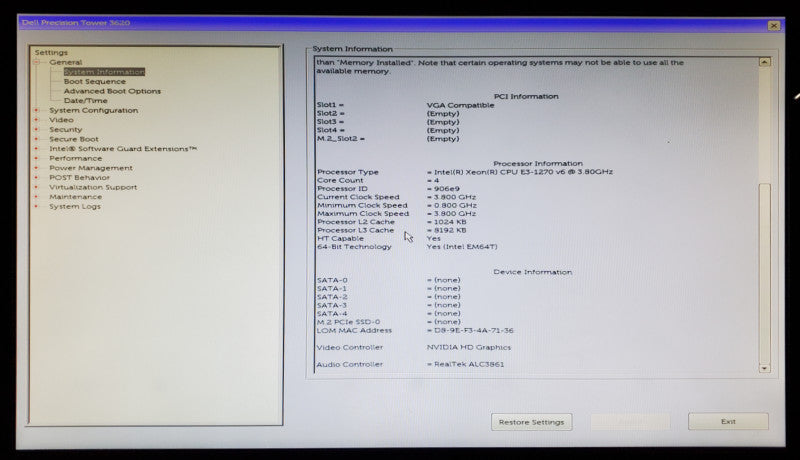This screenshot has width=800, height=460.
Task: Click the scrollbar up arrow
Action: pyautogui.click(x=764, y=62)
